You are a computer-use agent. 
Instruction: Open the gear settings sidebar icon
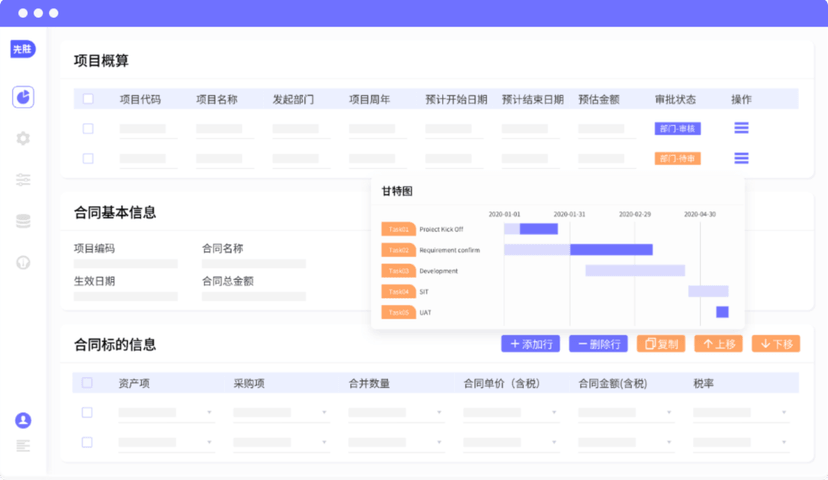tap(23, 138)
